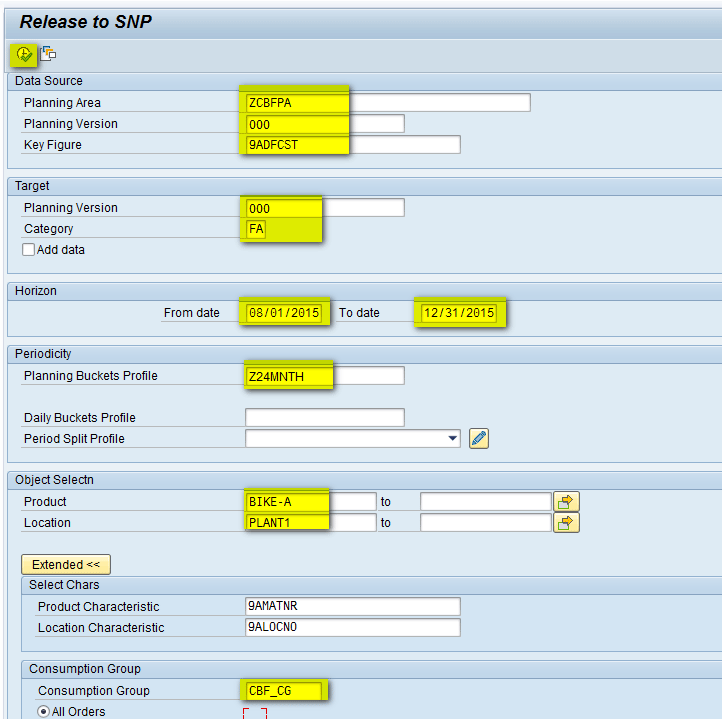722x719 pixels.
Task: Click the Execute clock icon
Action: pos(24,54)
